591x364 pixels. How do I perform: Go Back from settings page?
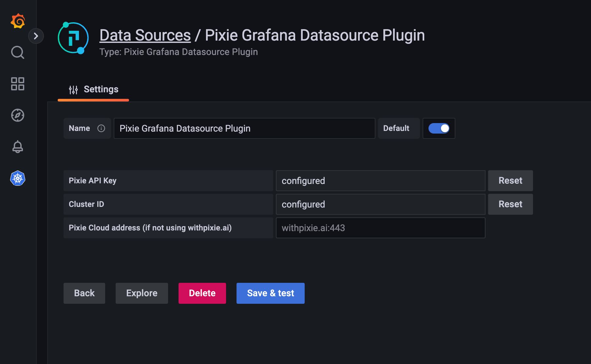[x=84, y=293]
